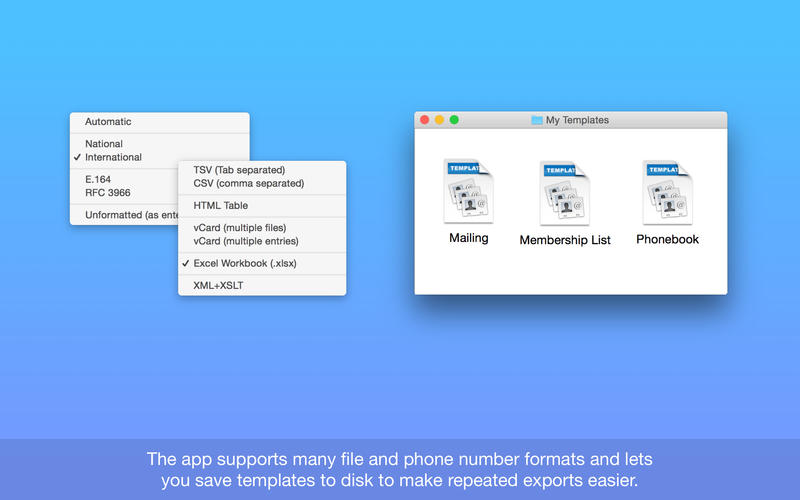Open the Membership List template icon
Screen dimensions: 800x500
click(x=564, y=195)
